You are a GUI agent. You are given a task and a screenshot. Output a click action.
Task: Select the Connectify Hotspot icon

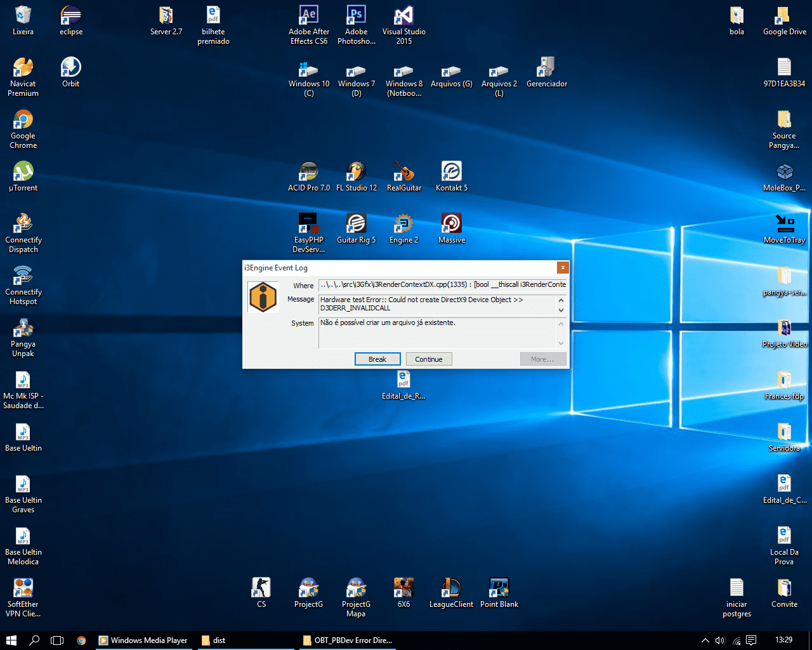coord(23,286)
